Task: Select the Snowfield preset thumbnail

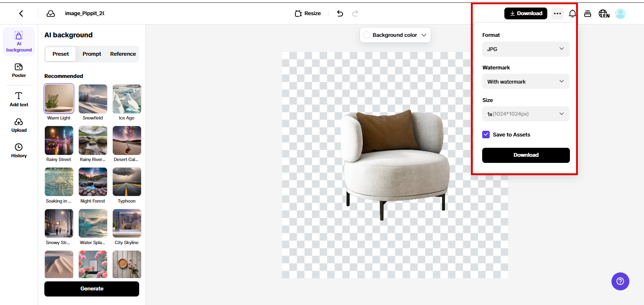Action: tap(93, 99)
